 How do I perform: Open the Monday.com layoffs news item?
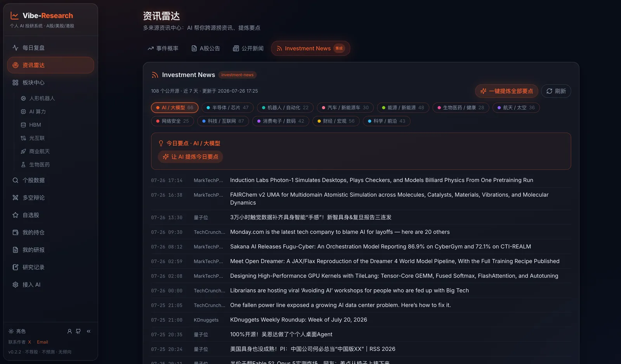click(x=361, y=232)
